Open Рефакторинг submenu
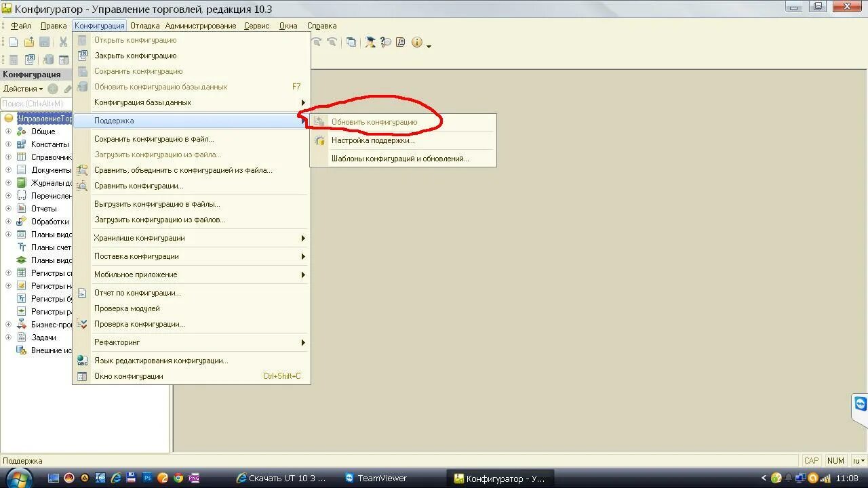Screen dimensions: 868x488 191,342
